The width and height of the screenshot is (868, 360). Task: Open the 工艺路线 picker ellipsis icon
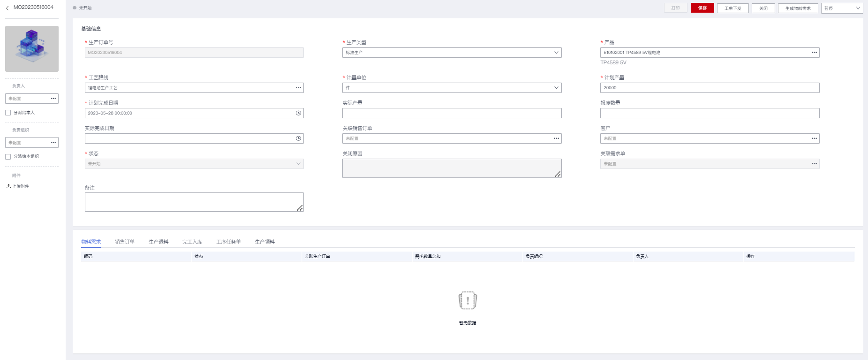point(298,88)
